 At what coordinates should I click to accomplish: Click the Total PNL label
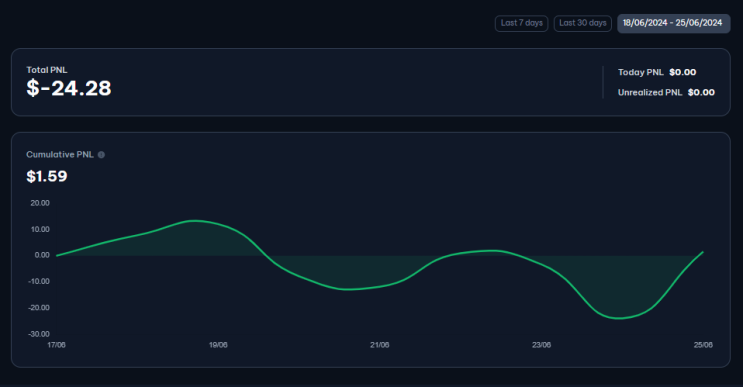(x=47, y=70)
